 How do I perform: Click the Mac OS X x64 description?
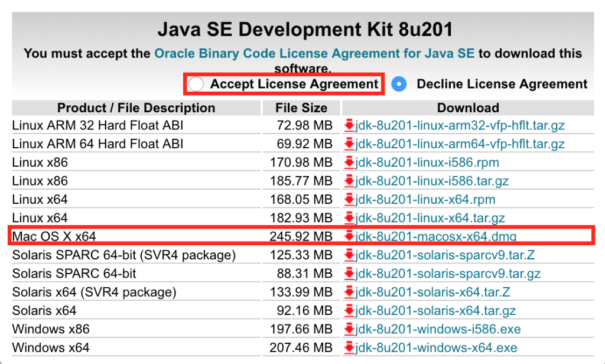(x=54, y=236)
